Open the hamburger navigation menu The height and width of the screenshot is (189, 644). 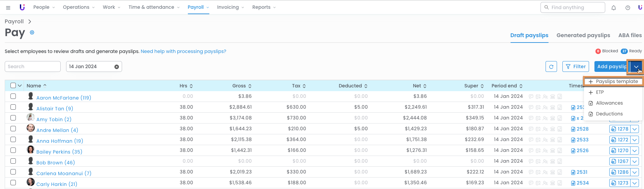tap(8, 7)
